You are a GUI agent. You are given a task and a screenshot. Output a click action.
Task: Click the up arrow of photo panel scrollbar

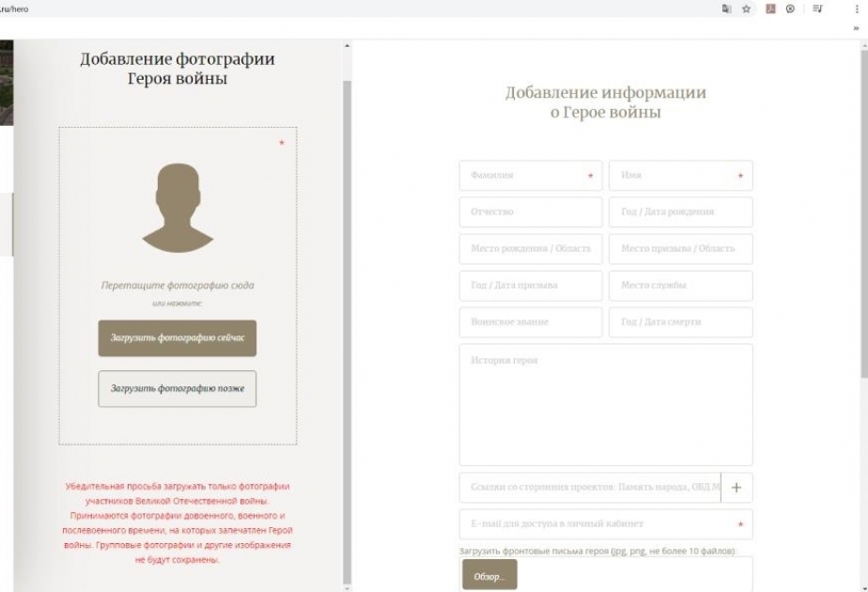click(x=347, y=45)
